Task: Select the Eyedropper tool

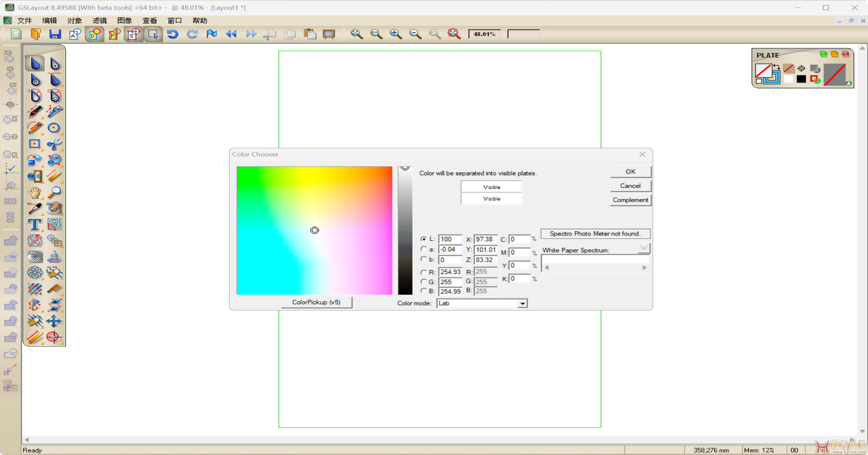Action: point(35,208)
